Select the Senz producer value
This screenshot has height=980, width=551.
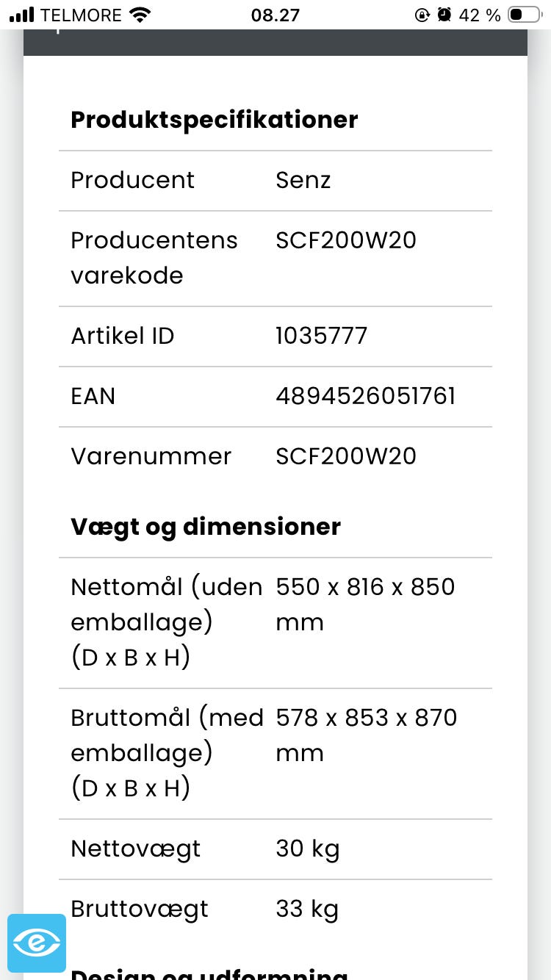point(303,180)
